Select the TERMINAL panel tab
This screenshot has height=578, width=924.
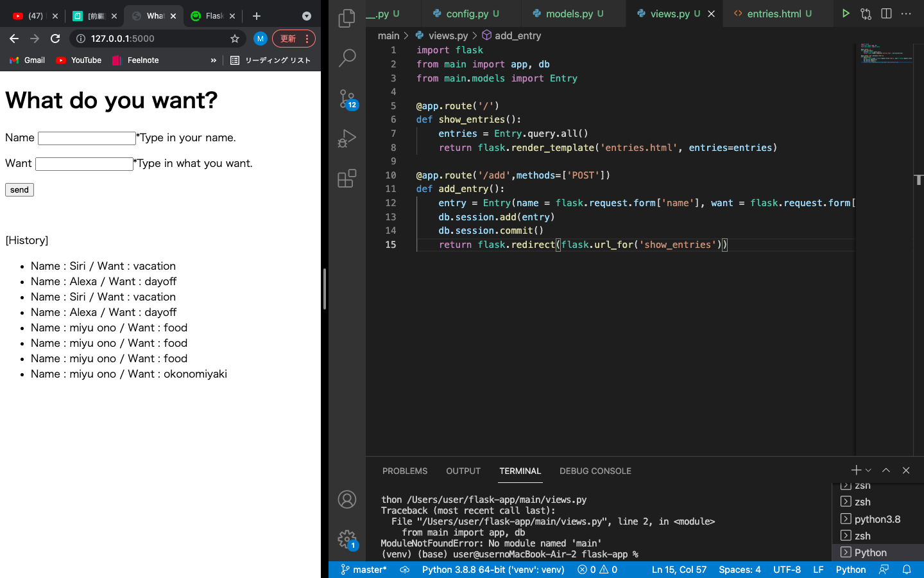tap(520, 471)
